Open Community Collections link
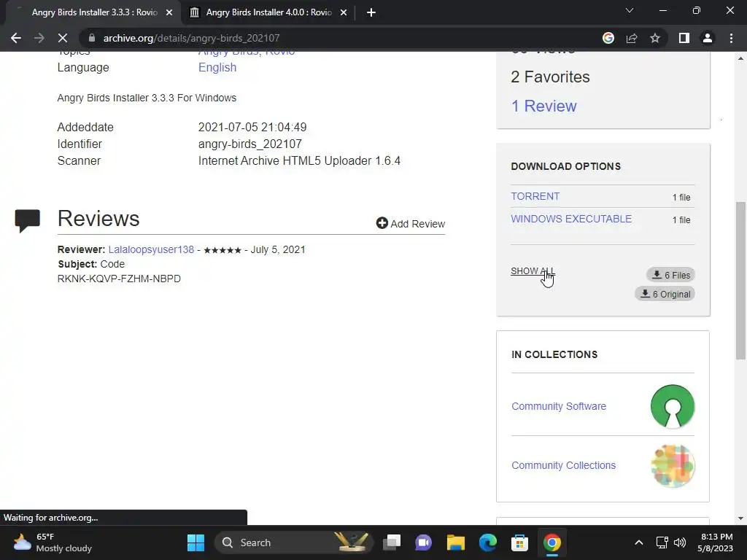The height and width of the screenshot is (560, 747). tap(564, 465)
